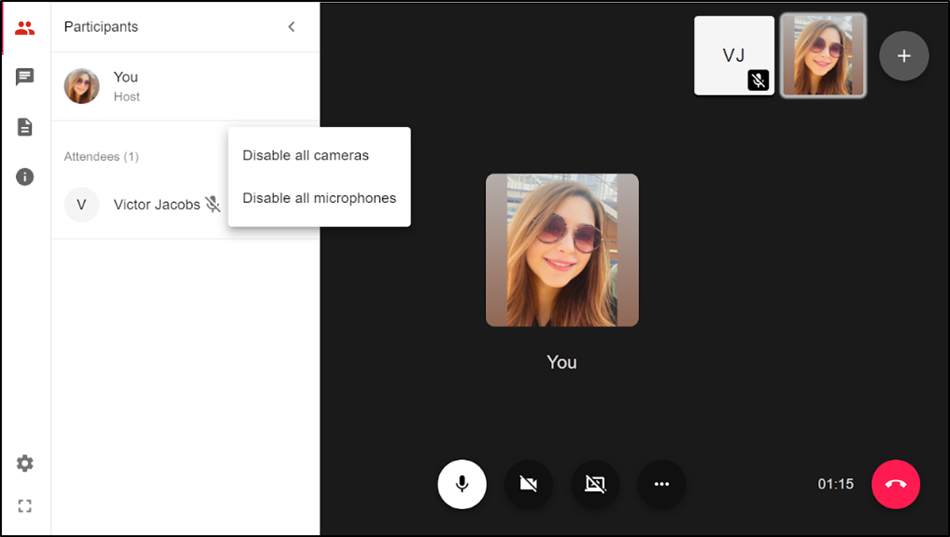The height and width of the screenshot is (537, 950).
Task: Click Victor Jacobs muted microphone icon
Action: (x=213, y=205)
